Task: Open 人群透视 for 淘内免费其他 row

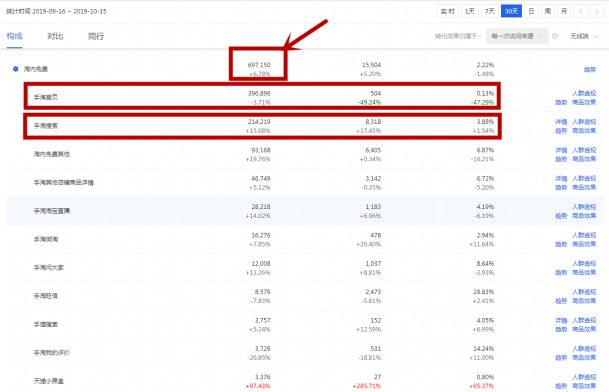Action: (x=584, y=150)
